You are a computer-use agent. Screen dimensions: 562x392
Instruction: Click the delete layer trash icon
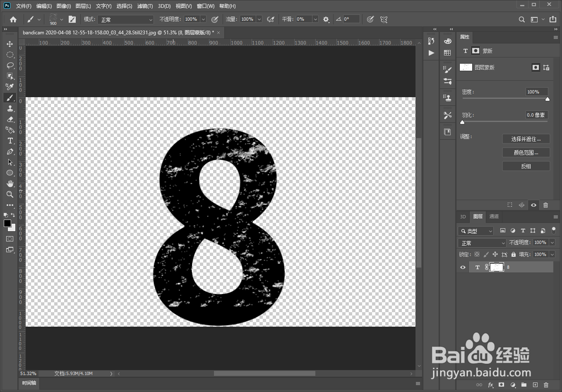pos(546,385)
